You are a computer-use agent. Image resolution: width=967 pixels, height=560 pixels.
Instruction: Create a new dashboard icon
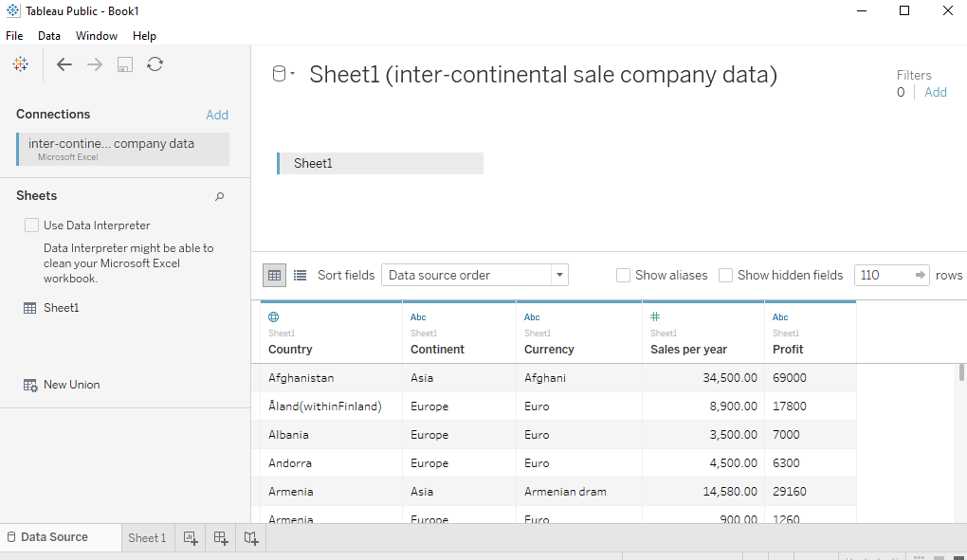click(221, 537)
